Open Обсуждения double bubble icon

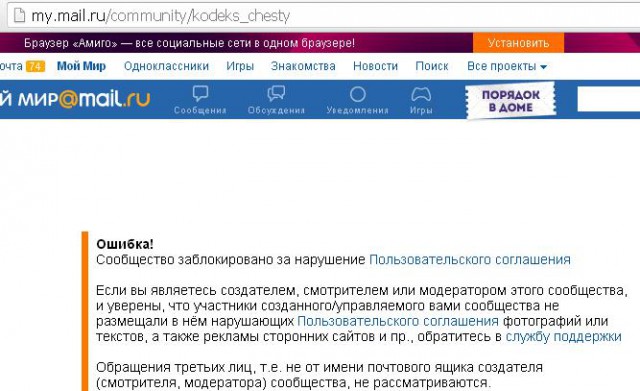pyautogui.click(x=276, y=93)
